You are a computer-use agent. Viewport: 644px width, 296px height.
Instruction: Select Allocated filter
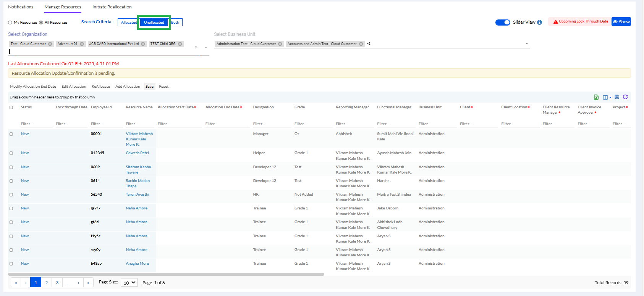coord(129,23)
